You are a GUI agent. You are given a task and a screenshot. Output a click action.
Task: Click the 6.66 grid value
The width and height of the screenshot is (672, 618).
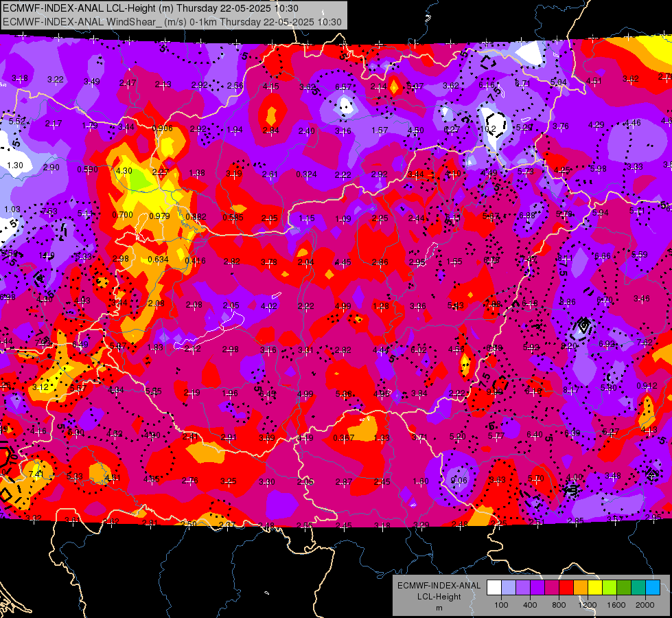click(x=602, y=255)
